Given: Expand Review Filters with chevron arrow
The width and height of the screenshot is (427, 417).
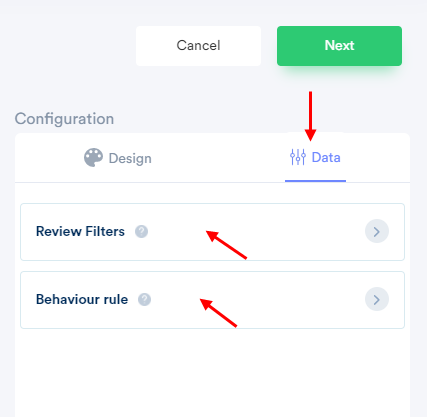Looking at the screenshot, I should point(377,231).
